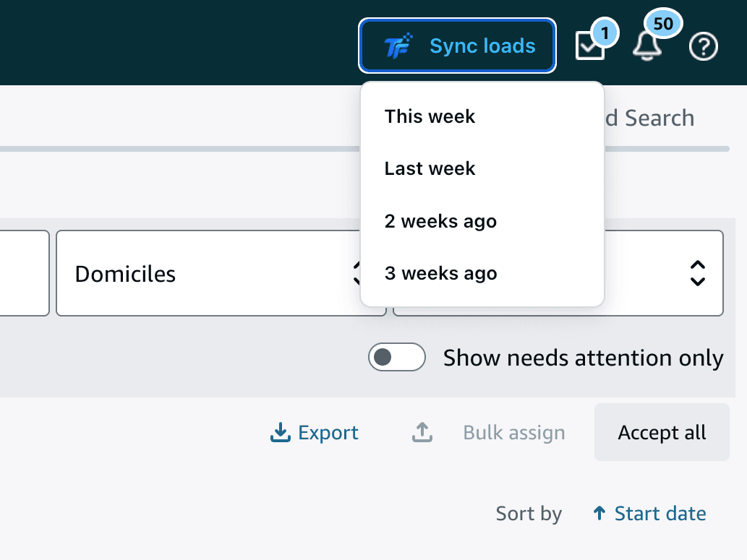Click the notification count badge 50
The height and width of the screenshot is (560, 747).
coord(663,23)
